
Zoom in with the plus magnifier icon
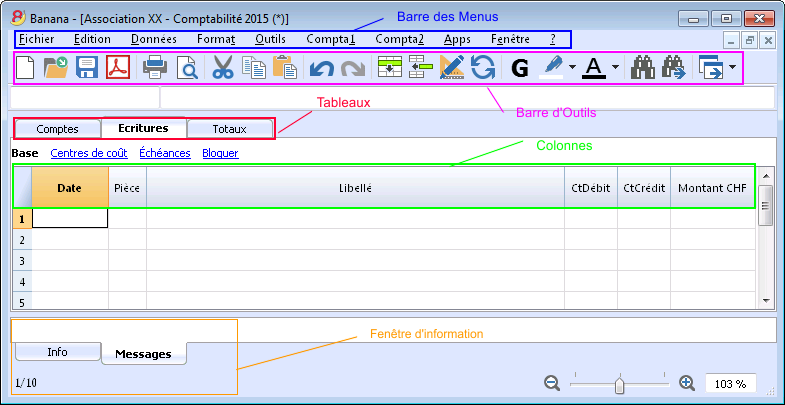(x=687, y=383)
